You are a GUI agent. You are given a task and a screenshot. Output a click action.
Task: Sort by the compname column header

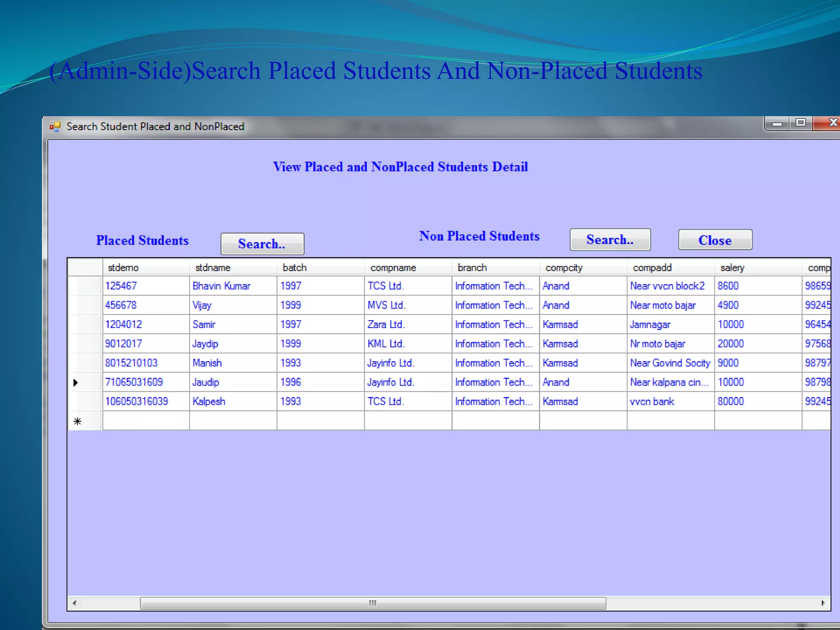tap(409, 267)
